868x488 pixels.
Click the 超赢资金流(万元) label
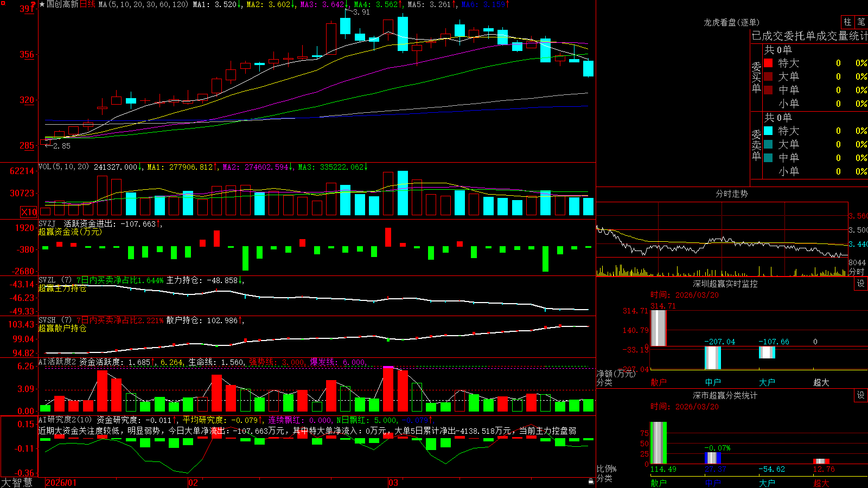69,232
